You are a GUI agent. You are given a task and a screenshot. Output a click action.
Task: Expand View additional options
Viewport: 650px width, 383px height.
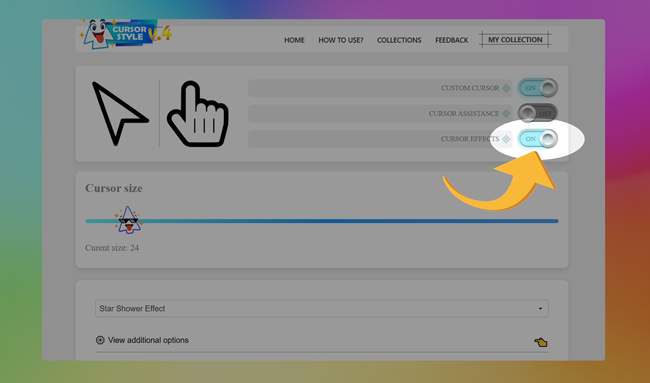pos(148,340)
